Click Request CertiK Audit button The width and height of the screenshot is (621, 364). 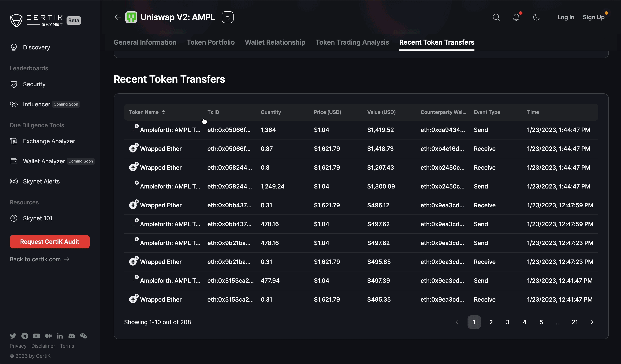49,241
